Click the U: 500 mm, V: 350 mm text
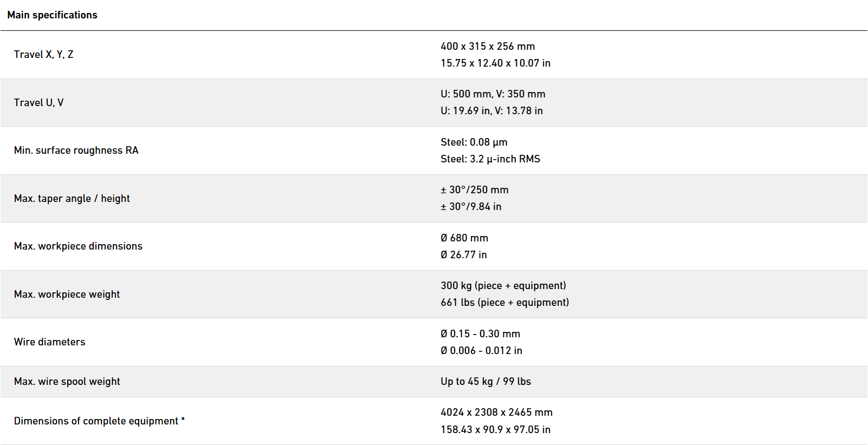 coord(493,94)
